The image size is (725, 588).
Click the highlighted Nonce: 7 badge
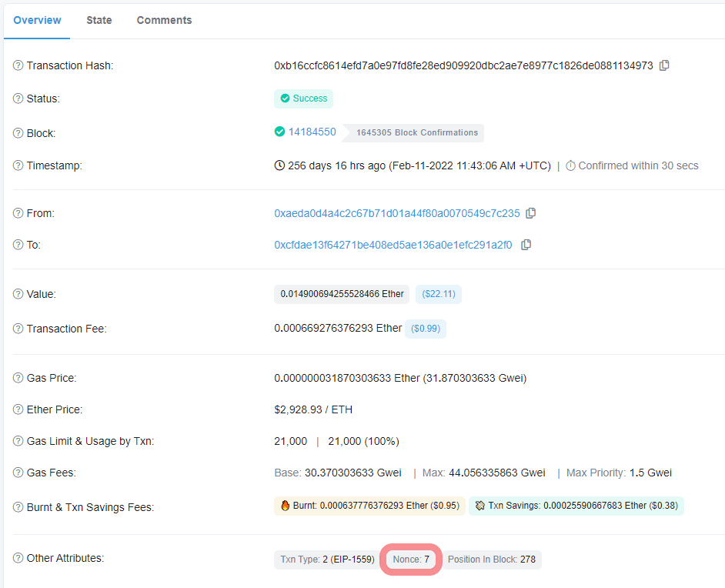coord(411,560)
